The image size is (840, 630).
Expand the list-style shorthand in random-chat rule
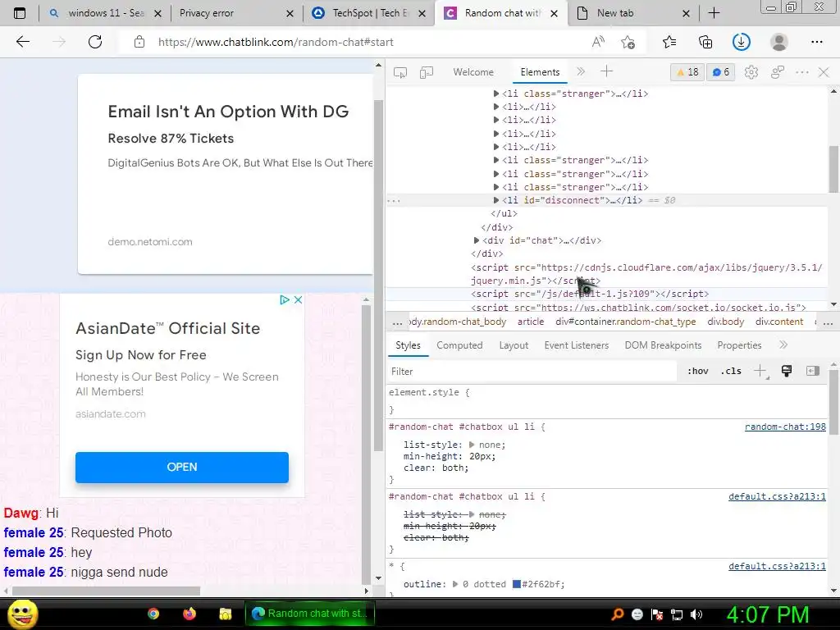tap(472, 445)
